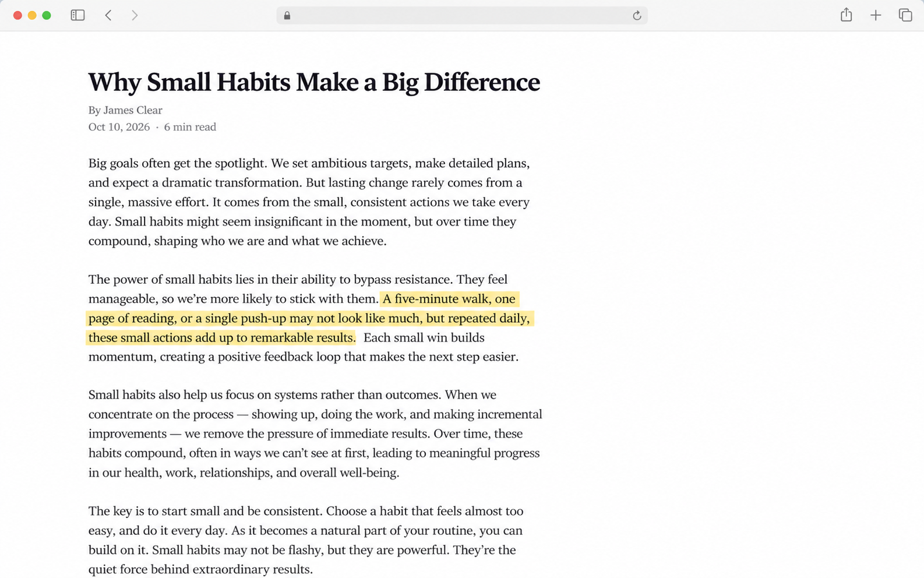This screenshot has height=578, width=924.
Task: Click the author name James Clear
Action: pos(133,110)
